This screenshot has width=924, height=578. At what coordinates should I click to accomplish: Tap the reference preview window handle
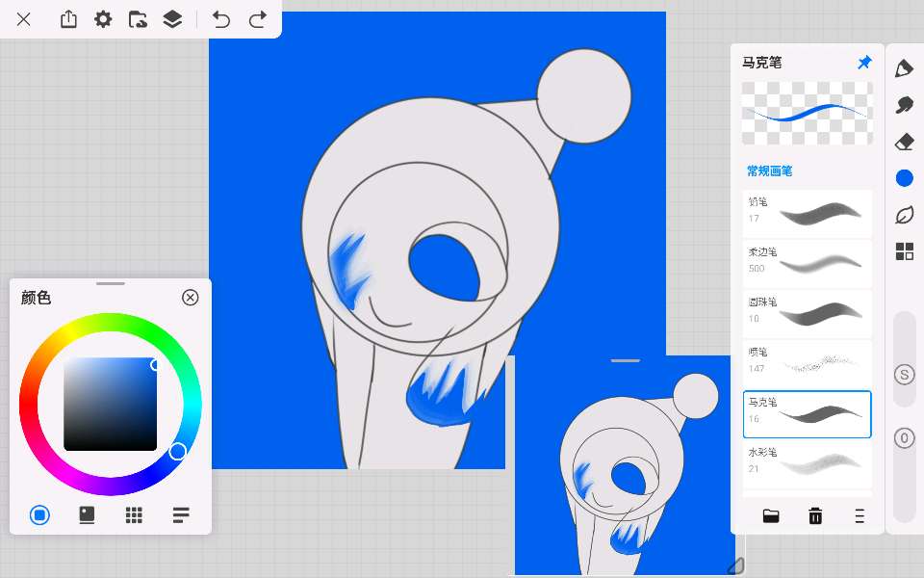[x=626, y=360]
